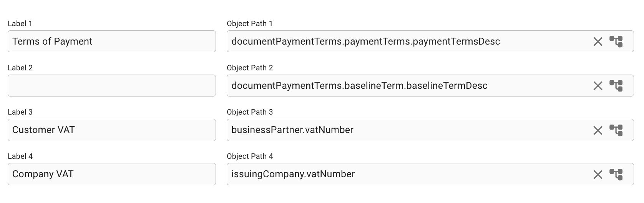Select the Customer VAT label field
The image size is (644, 203).
pos(111,130)
